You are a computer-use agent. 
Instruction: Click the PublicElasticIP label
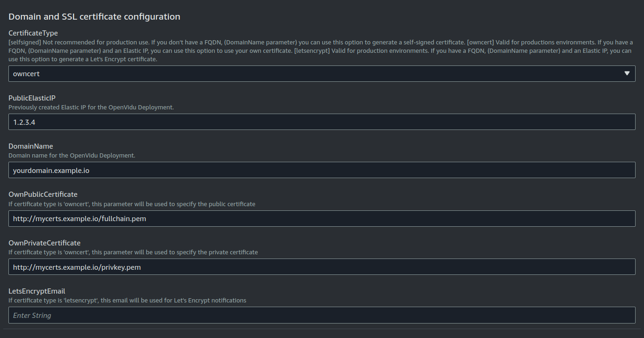point(32,98)
